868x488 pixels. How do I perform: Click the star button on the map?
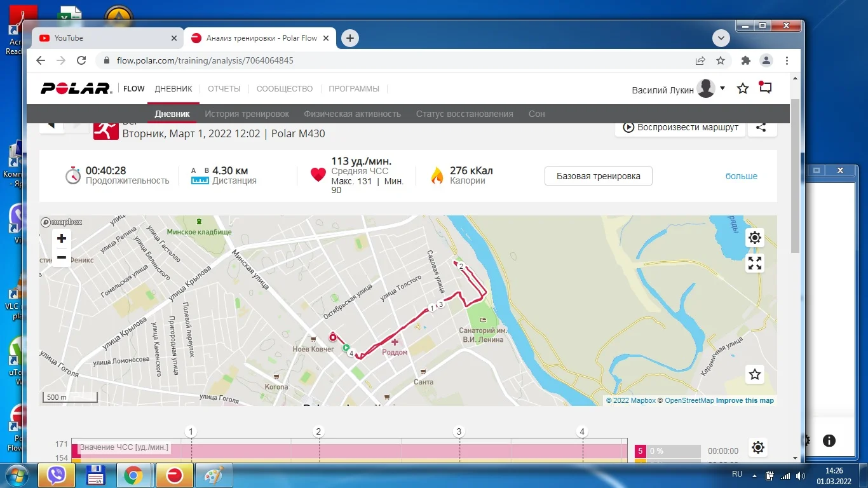coord(755,375)
